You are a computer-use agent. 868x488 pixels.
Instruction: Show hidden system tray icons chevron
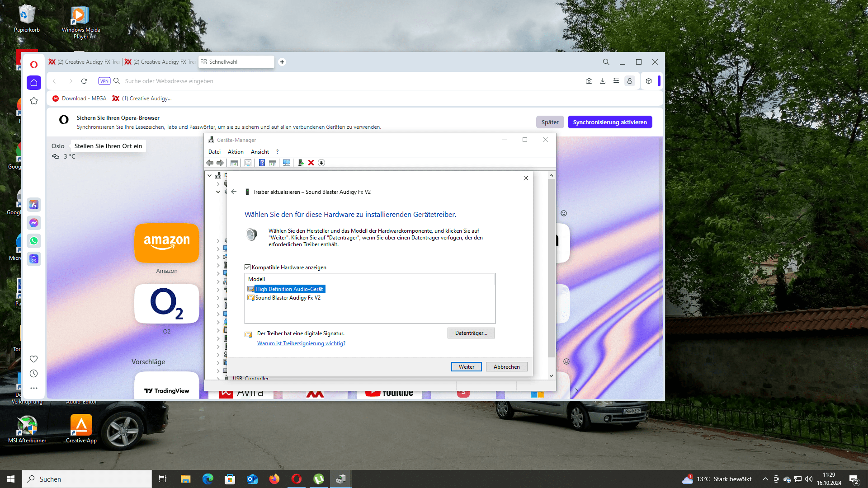coord(765,479)
